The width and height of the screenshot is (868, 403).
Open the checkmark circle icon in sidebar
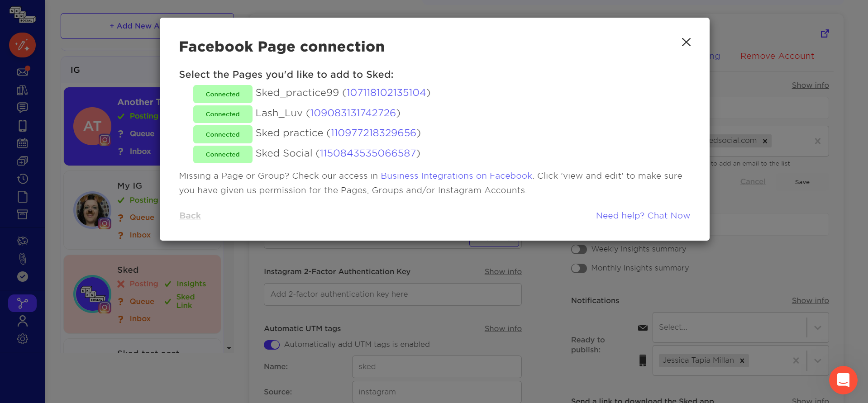[22, 276]
